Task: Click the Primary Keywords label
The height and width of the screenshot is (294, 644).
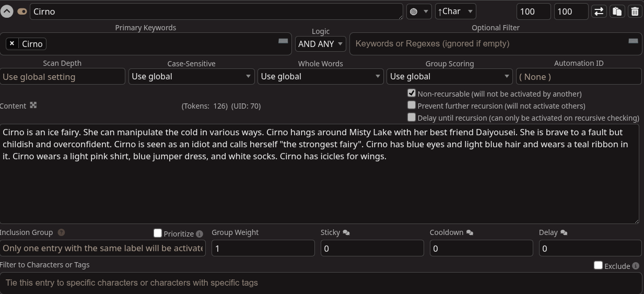Action: click(146, 28)
